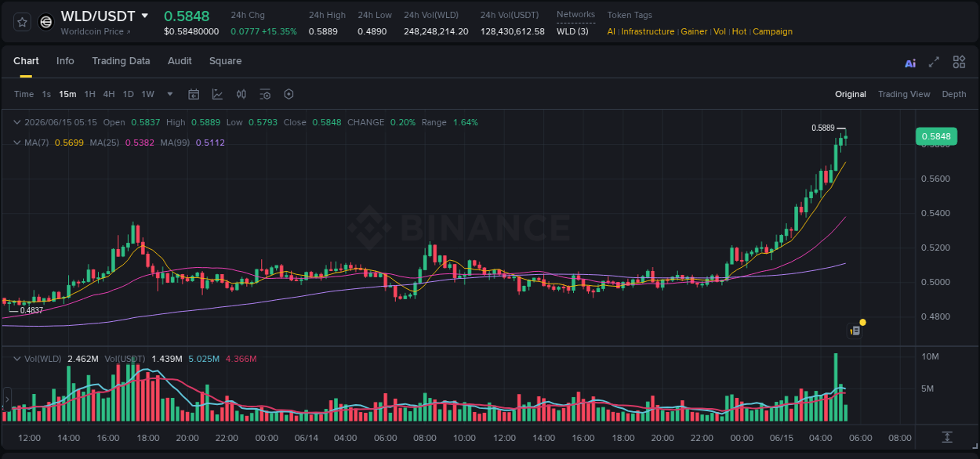The width and height of the screenshot is (980, 459).
Task: Click the Worldcoin token logo
Action: [46, 22]
